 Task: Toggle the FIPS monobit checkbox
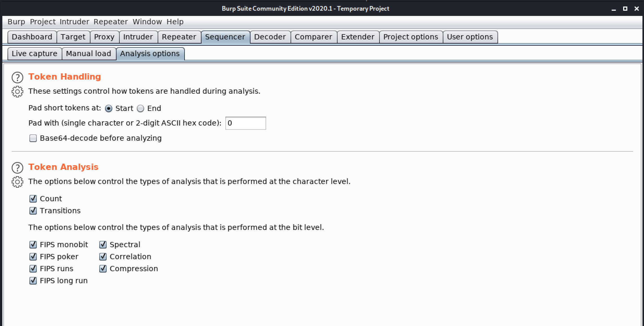coord(33,245)
